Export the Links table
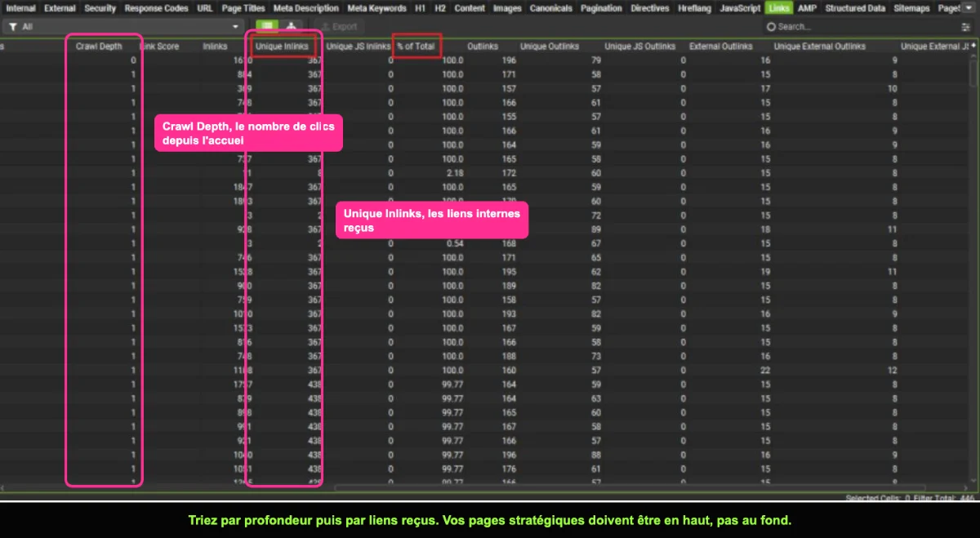This screenshot has width=980, height=538. point(340,27)
